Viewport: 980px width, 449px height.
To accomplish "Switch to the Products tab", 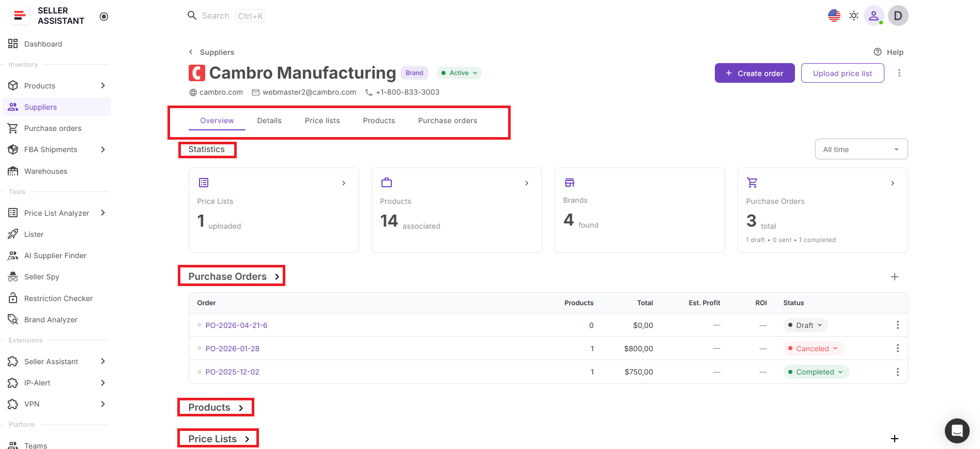I will coord(379,121).
